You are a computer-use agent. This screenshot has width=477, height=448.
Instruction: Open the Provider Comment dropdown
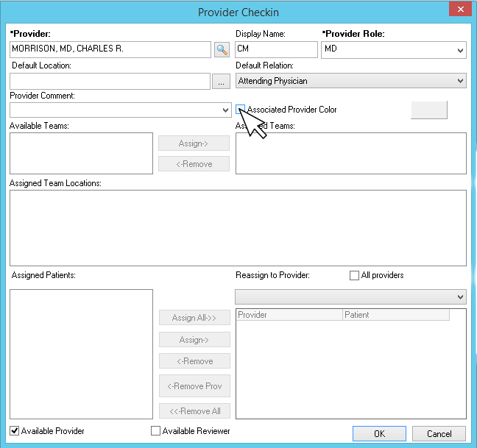tap(225, 110)
